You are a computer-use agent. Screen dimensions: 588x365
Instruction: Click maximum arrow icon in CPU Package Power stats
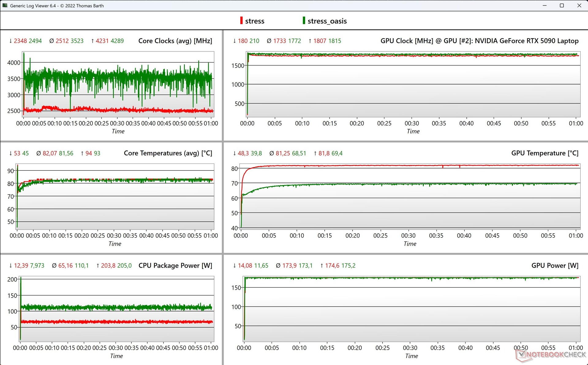(98, 266)
